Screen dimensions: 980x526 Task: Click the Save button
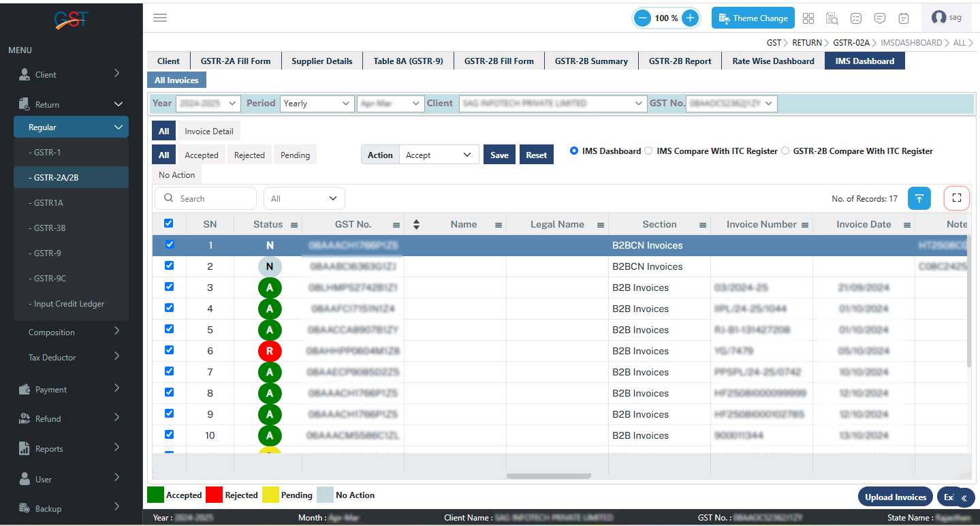[x=499, y=155]
